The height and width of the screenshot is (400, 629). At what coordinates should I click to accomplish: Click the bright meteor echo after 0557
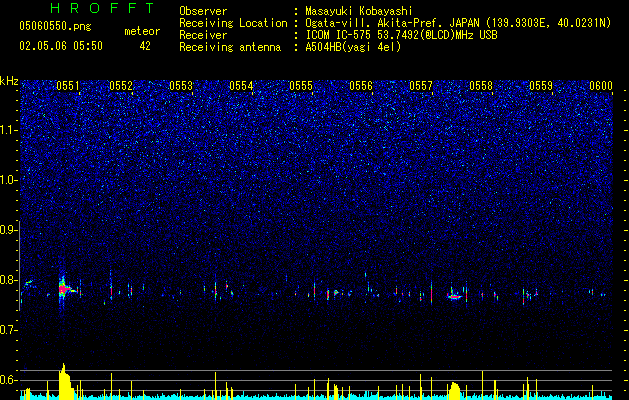[455, 296]
